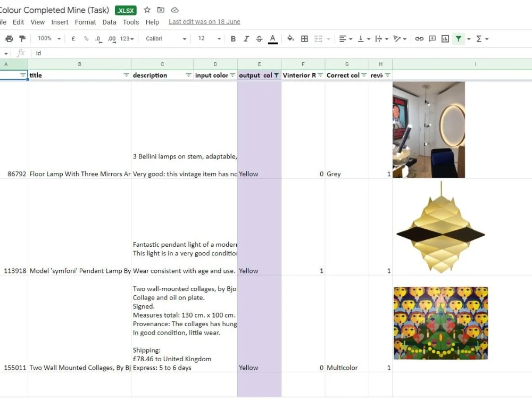Select the Paint format tool
Screen dimensions: 532x399
point(22,39)
